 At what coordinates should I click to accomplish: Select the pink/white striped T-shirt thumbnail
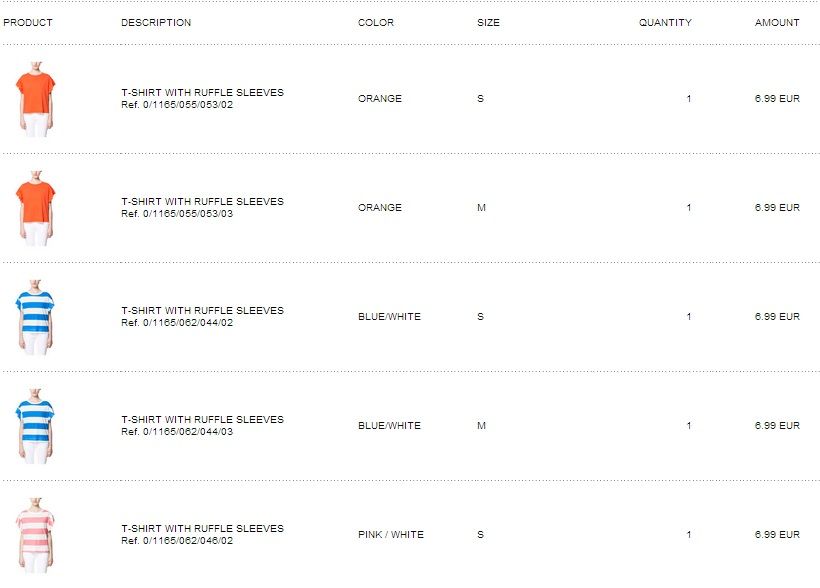tap(35, 534)
